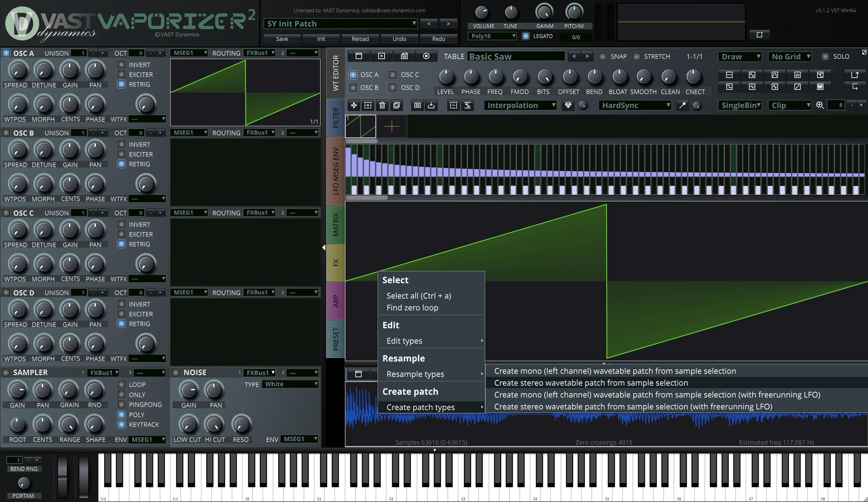Image resolution: width=868 pixels, height=502 pixels.
Task: Click the VOLUME knob
Action: pos(482,13)
